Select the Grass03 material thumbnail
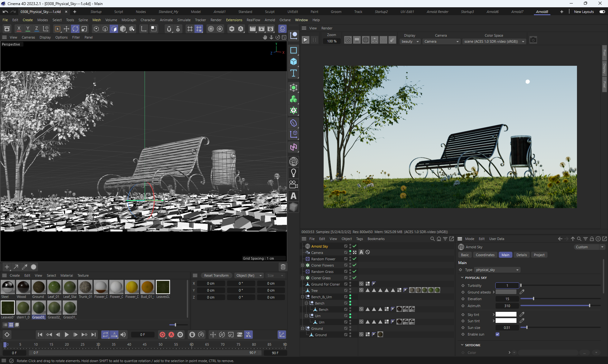This screenshot has height=364, width=608. (x=39, y=308)
